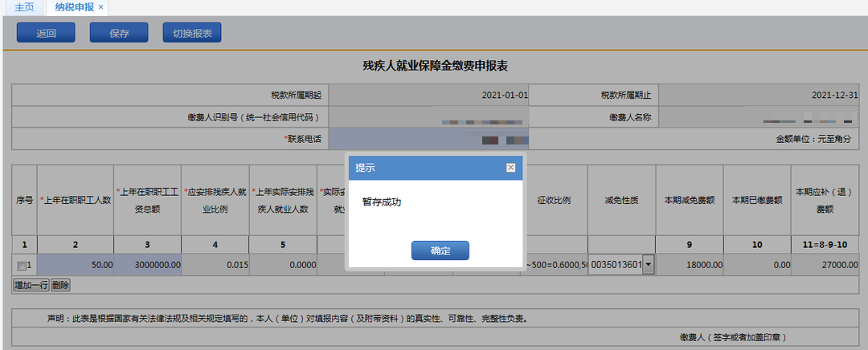Click 上年在职职工人数 field with 50.00
The width and height of the screenshot is (868, 350).
click(x=76, y=266)
